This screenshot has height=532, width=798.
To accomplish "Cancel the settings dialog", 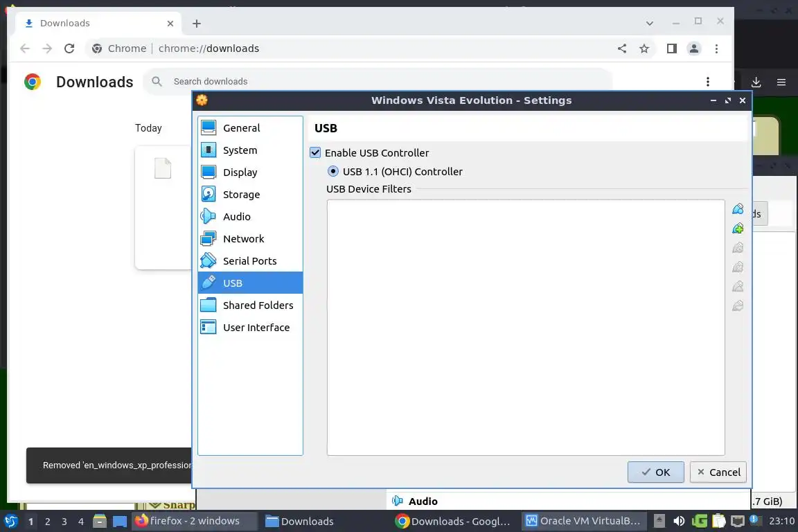I will (x=718, y=472).
